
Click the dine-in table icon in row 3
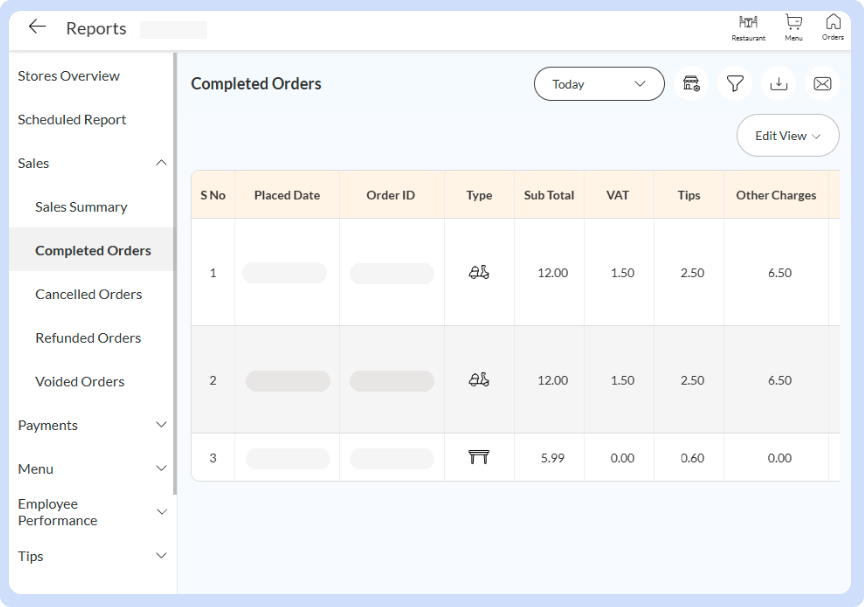coord(479,457)
